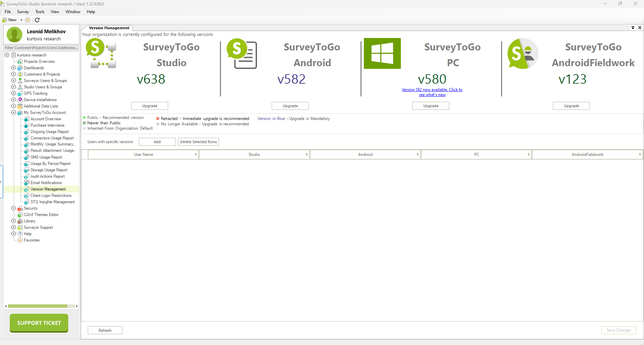Image resolution: width=644 pixels, height=345 pixels.
Task: Click Upgrade under SurveyToGo PC
Action: click(x=431, y=106)
